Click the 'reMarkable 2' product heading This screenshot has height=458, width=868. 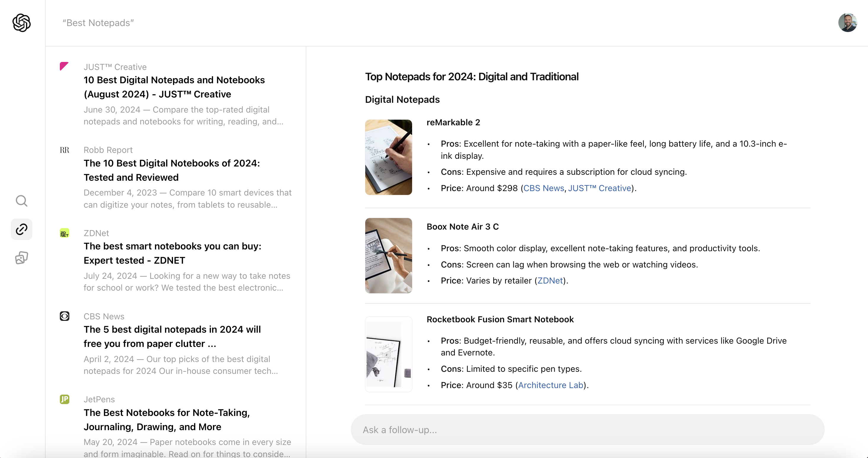[x=453, y=122]
